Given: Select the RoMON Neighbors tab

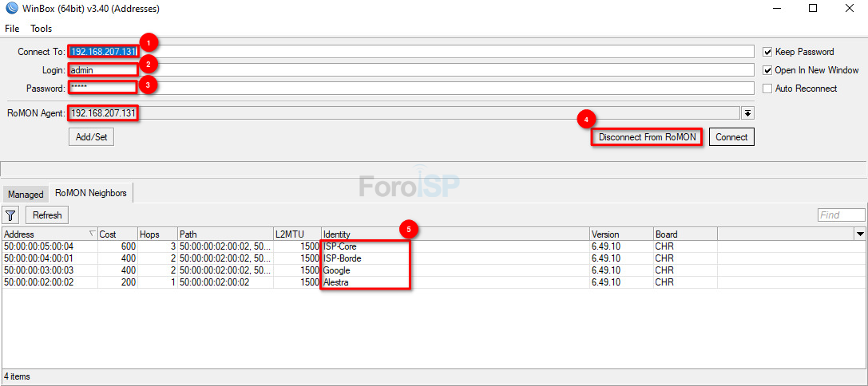Looking at the screenshot, I should 91,193.
